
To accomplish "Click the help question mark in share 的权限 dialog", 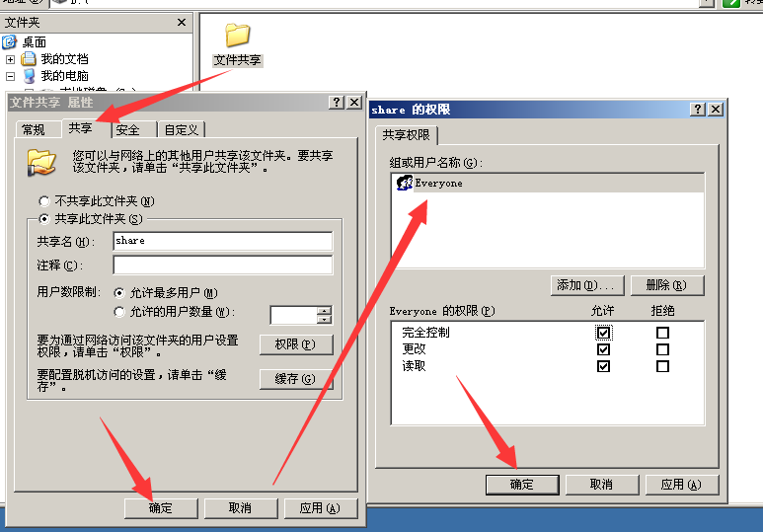I will [697, 109].
